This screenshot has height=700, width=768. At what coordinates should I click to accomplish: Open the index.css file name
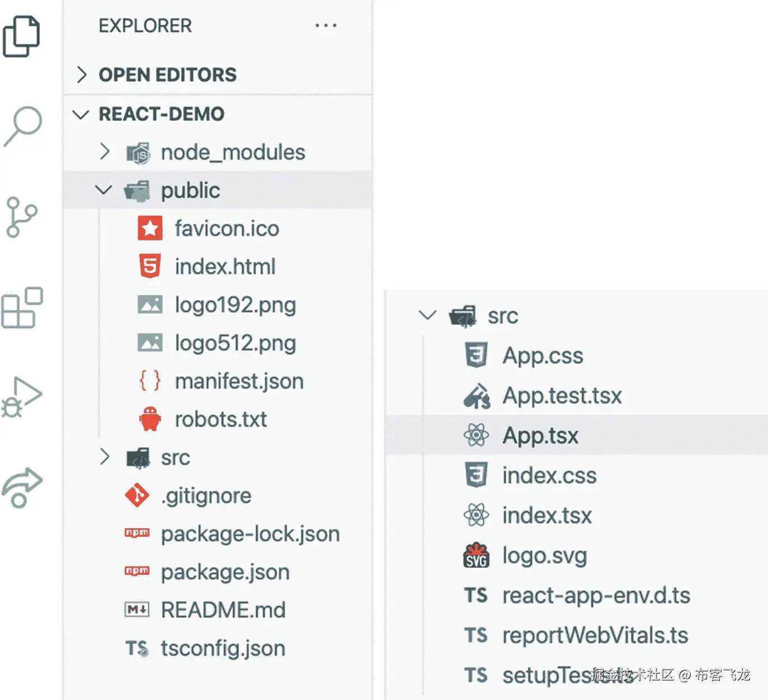tap(549, 476)
